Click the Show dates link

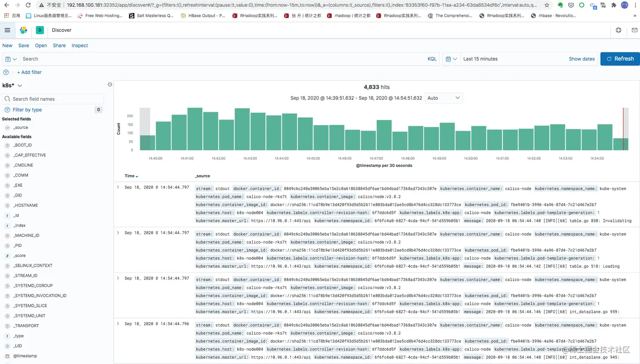(582, 59)
